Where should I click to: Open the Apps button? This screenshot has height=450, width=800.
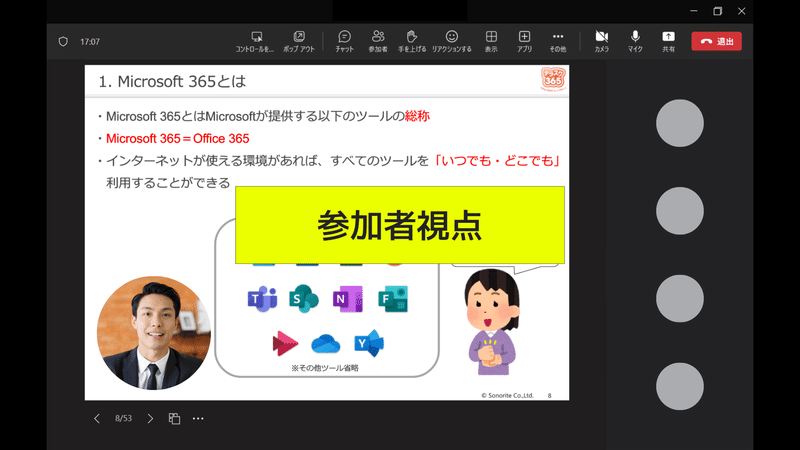pos(524,42)
